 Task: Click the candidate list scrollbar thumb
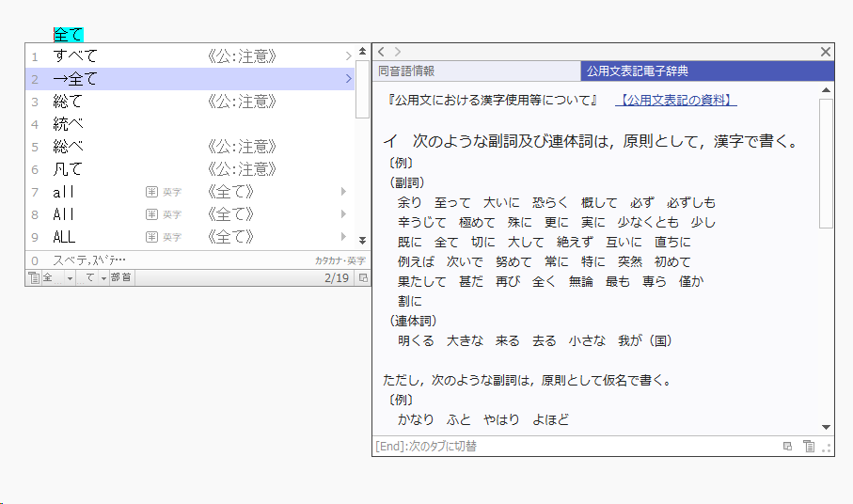pyautogui.click(x=362, y=88)
